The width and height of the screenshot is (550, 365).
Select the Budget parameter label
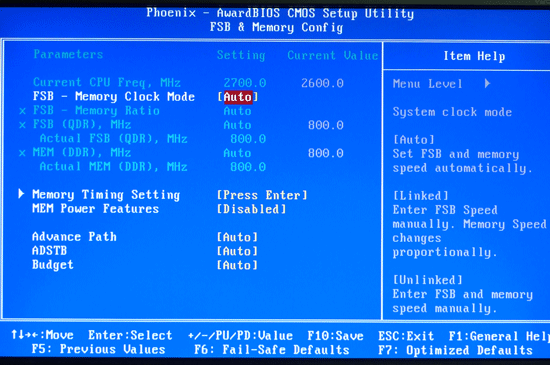coord(53,265)
